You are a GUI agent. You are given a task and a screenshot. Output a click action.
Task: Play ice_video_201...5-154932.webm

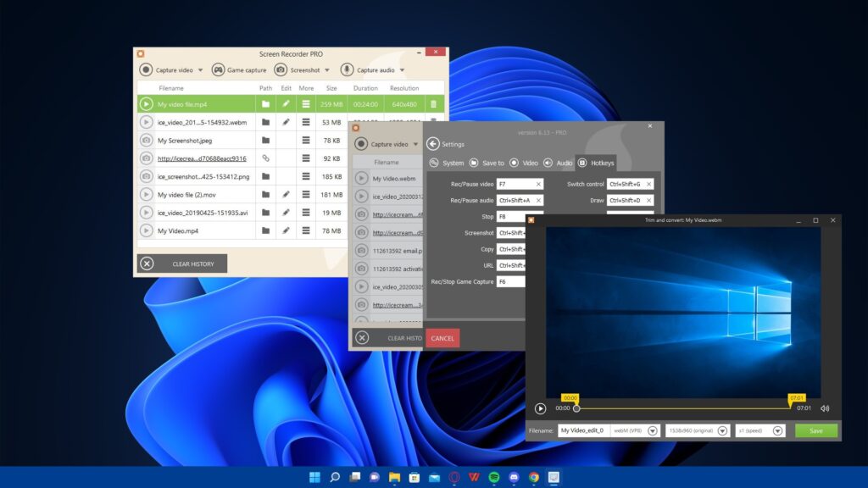tap(146, 122)
